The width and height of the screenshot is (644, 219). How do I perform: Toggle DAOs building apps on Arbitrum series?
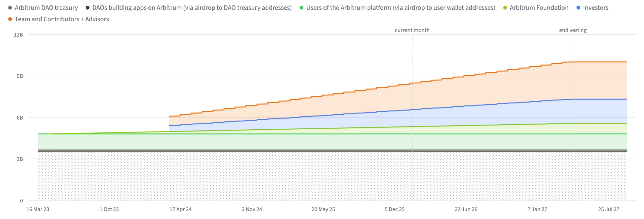(192, 8)
